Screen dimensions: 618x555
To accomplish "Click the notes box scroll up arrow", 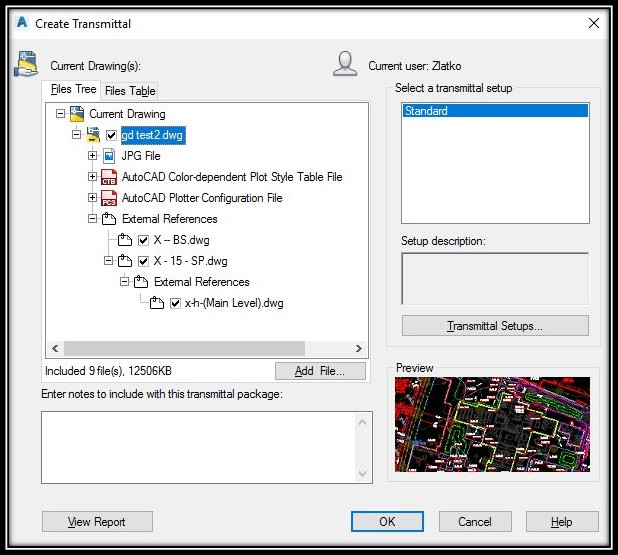I will [x=363, y=423].
